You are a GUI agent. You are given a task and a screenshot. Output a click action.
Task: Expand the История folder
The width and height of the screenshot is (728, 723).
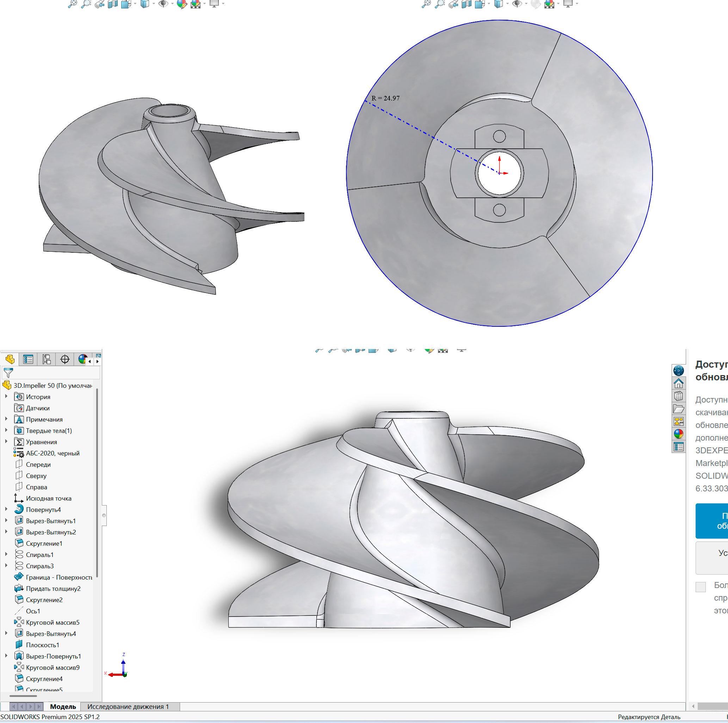click(6, 397)
